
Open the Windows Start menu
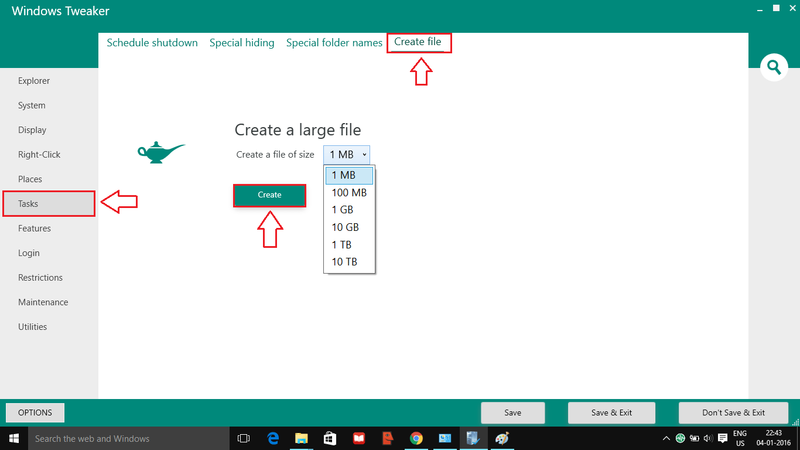14,438
